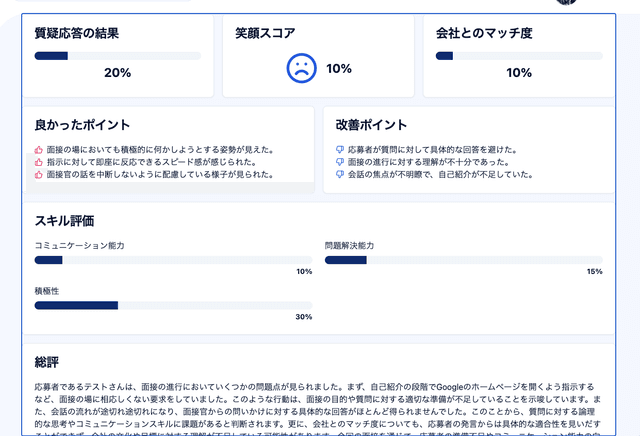Click thumbs-up icon beside 積極的 point
The image size is (640, 436).
point(39,149)
